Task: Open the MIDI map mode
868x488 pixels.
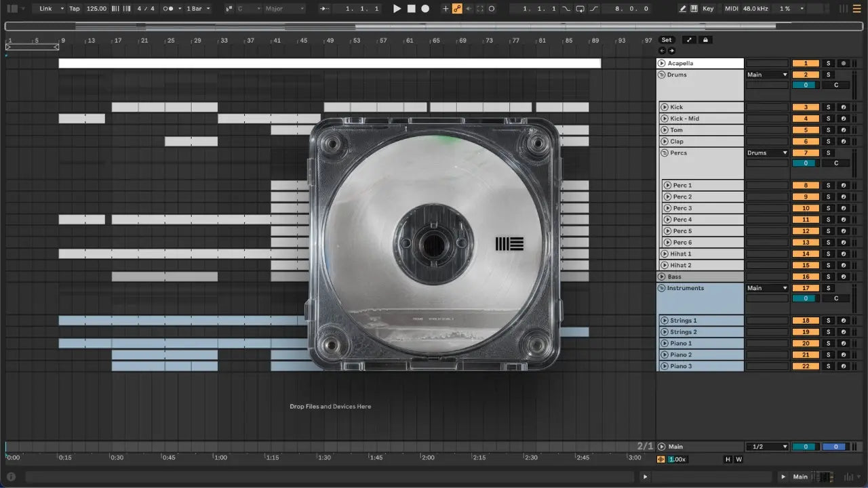Action: tap(731, 9)
